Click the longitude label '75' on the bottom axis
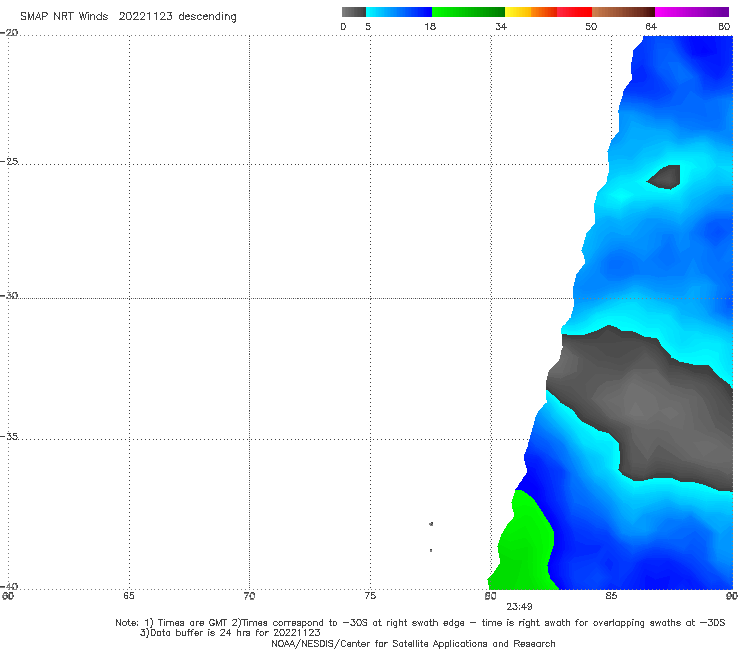This screenshot has width=740, height=650. 370,596
